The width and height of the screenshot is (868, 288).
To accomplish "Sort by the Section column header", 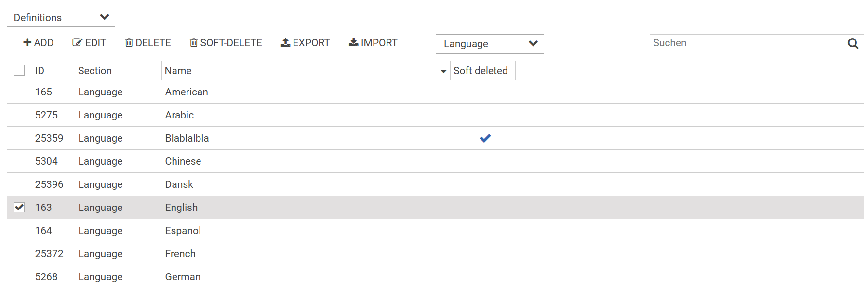I will click(x=95, y=71).
